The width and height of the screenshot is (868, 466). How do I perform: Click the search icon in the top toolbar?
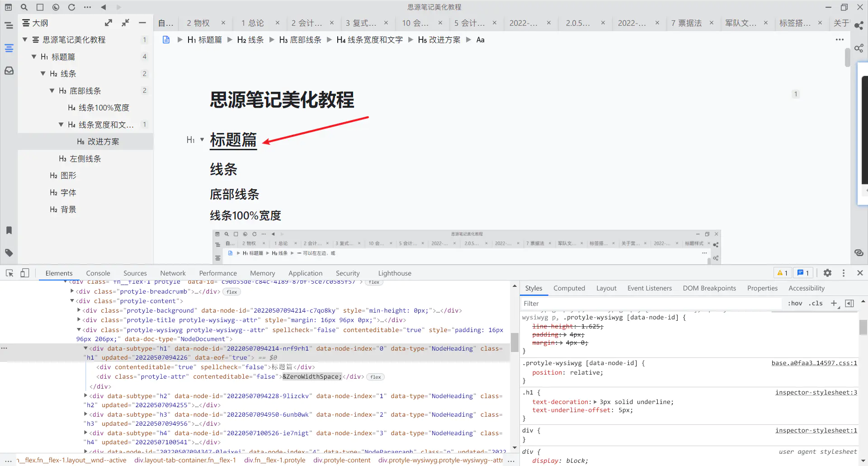(24, 7)
